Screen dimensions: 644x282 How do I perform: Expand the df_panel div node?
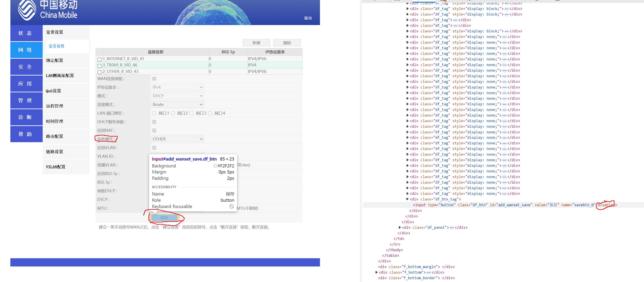(x=399, y=227)
